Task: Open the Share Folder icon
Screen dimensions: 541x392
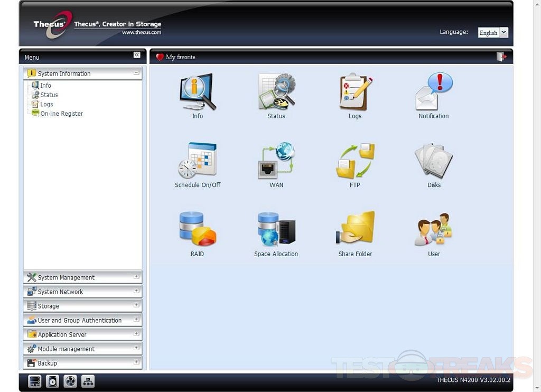Action: pyautogui.click(x=355, y=229)
